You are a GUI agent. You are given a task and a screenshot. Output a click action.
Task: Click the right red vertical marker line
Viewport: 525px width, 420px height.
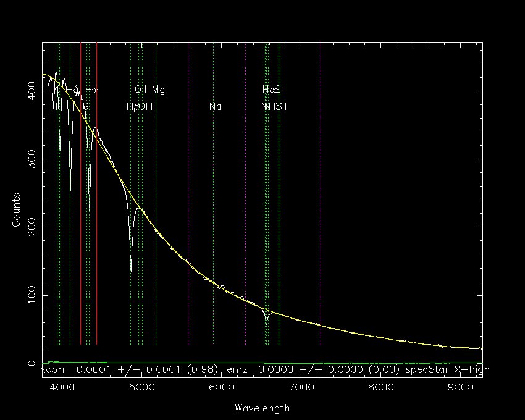tap(96, 193)
